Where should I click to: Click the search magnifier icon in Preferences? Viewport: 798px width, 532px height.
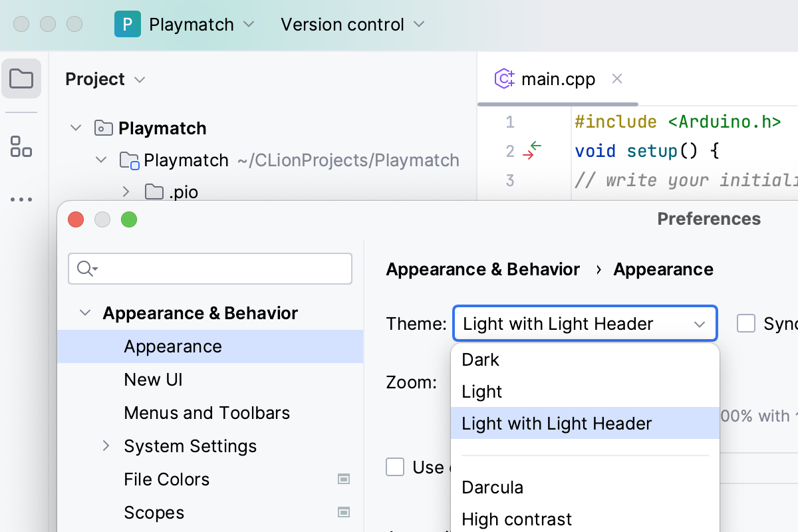(86, 269)
